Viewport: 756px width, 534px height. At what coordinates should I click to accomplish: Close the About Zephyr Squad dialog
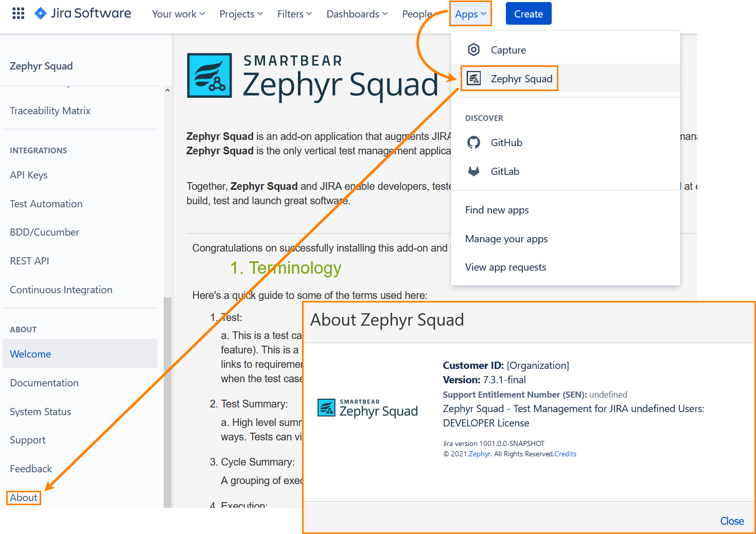pyautogui.click(x=731, y=521)
